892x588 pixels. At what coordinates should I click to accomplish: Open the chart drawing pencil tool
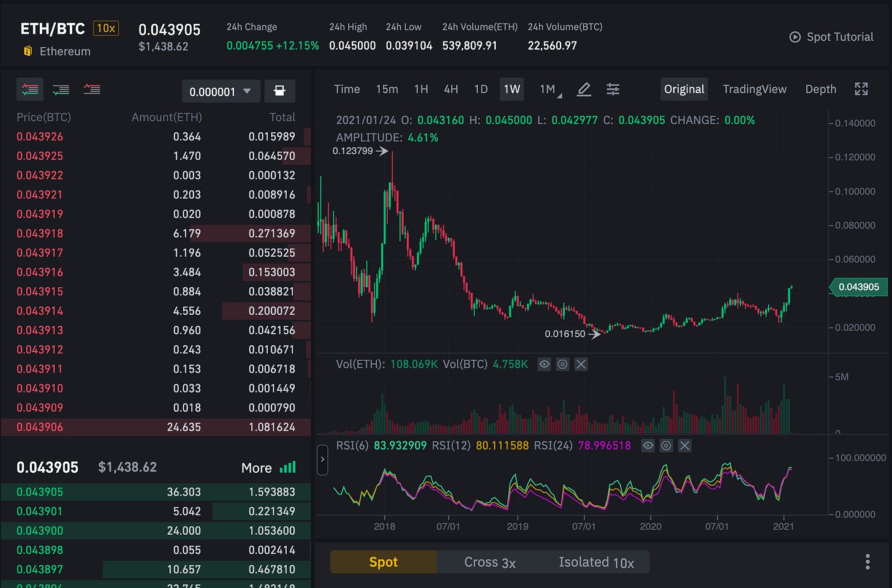pyautogui.click(x=584, y=89)
